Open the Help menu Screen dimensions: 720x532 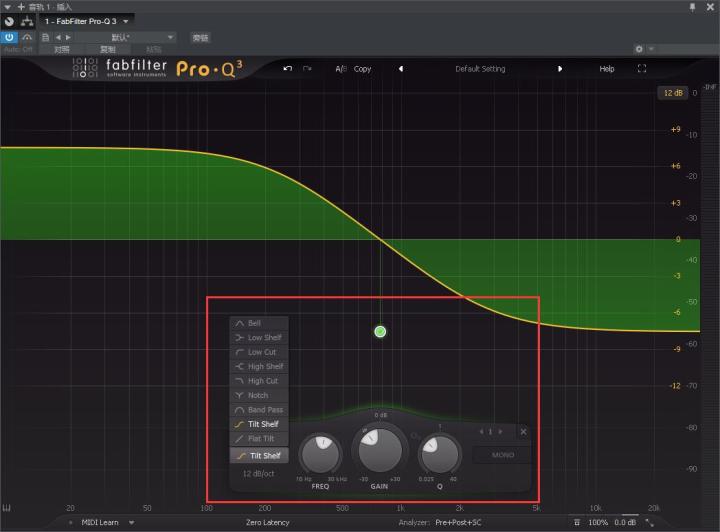point(607,69)
